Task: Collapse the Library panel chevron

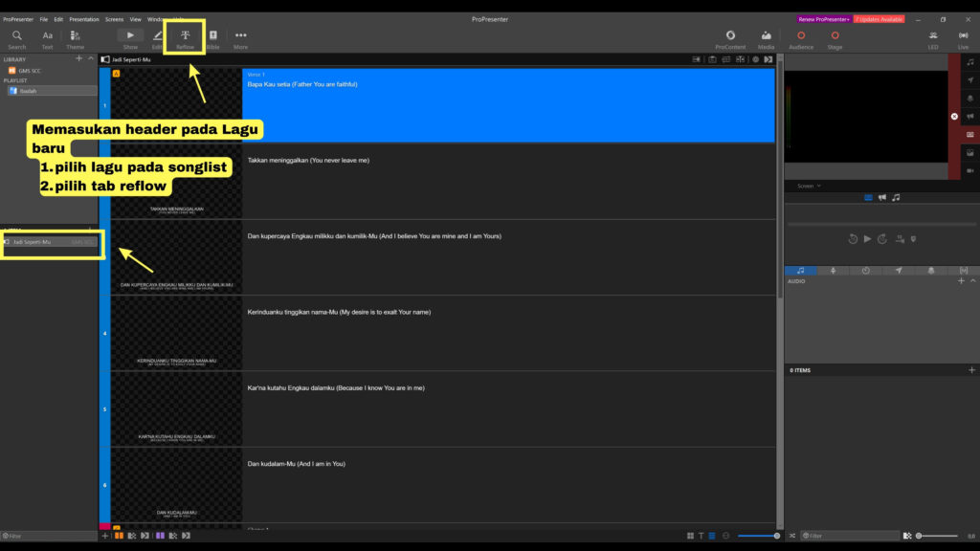Action: pyautogui.click(x=91, y=58)
